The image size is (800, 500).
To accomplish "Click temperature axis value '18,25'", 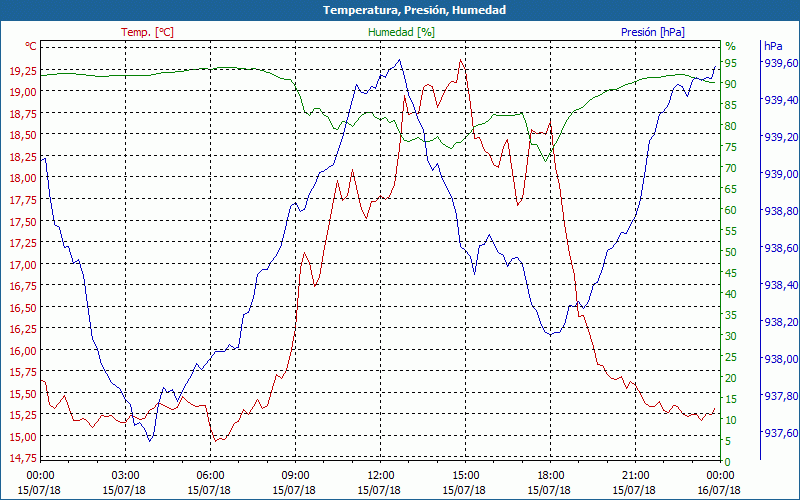I will 23,157.
